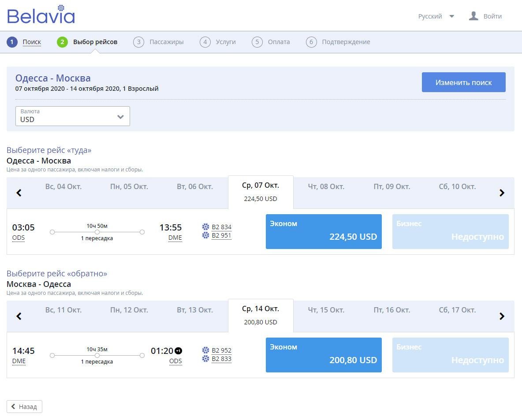Click the Изменить поиск button
This screenshot has height=420, width=522.
[463, 82]
